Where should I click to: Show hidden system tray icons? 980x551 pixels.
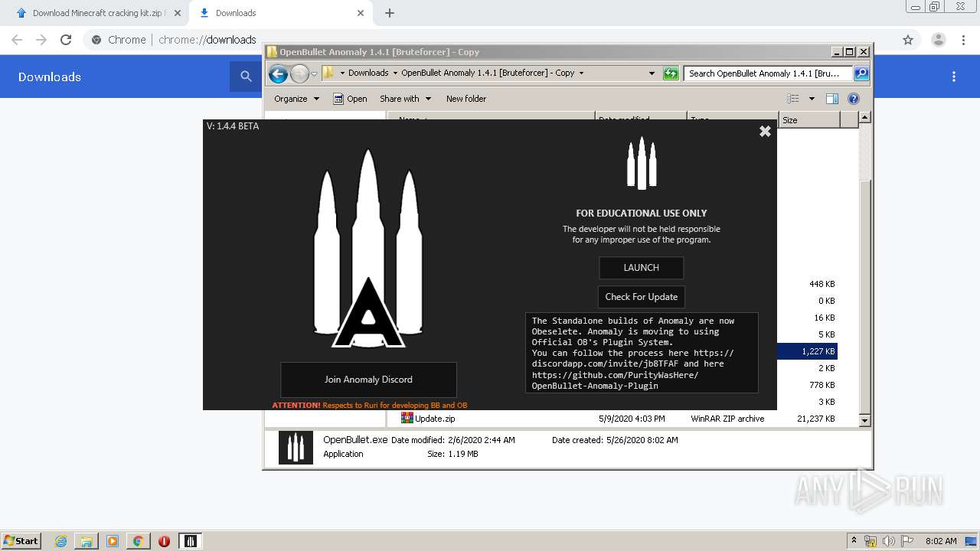(854, 540)
